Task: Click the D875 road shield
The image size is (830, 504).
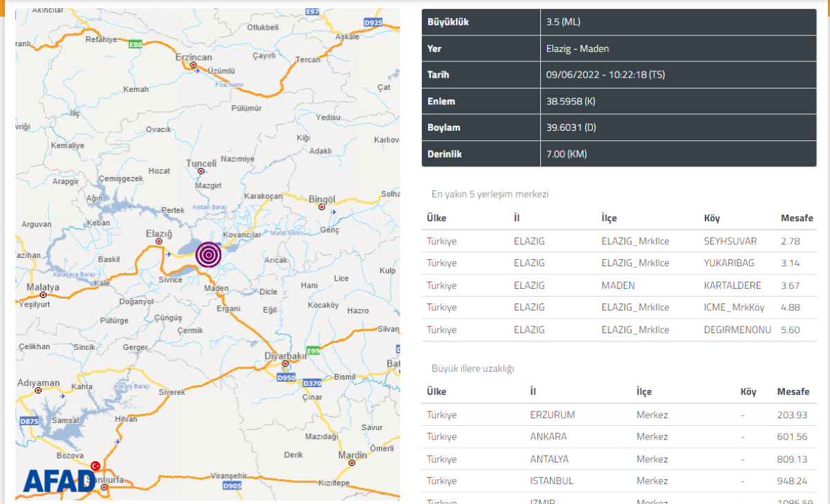Action: tap(30, 421)
